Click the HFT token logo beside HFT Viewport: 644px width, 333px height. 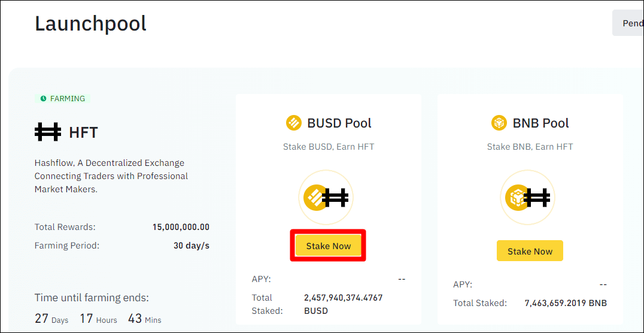(48, 132)
